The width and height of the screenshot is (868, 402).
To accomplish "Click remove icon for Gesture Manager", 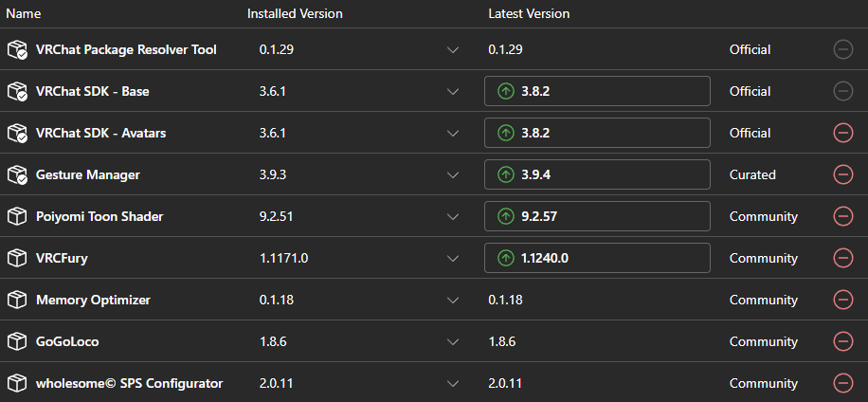I will point(842,174).
